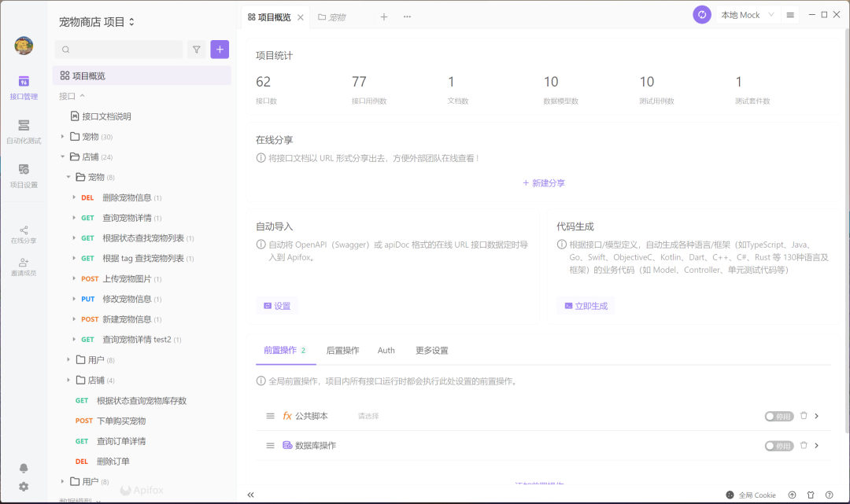
Task: Open the settings gear icon
Action: 24,487
